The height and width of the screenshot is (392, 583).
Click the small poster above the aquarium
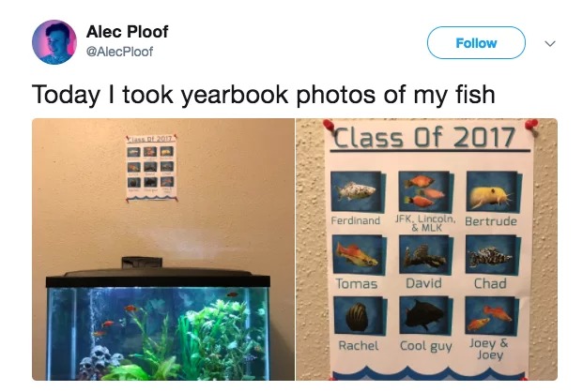pyautogui.click(x=151, y=168)
